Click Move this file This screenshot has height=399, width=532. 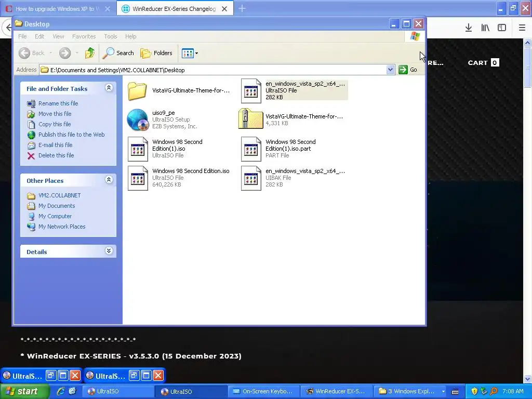click(x=55, y=114)
